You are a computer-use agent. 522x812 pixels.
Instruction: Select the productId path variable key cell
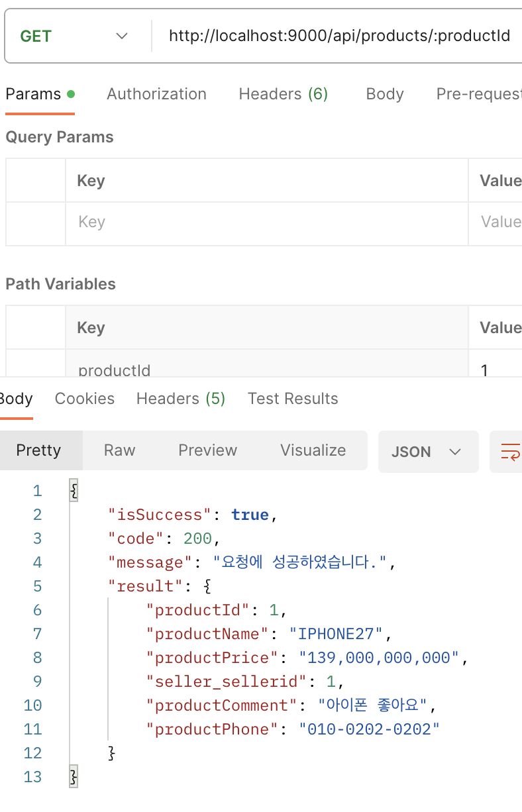pos(267,364)
